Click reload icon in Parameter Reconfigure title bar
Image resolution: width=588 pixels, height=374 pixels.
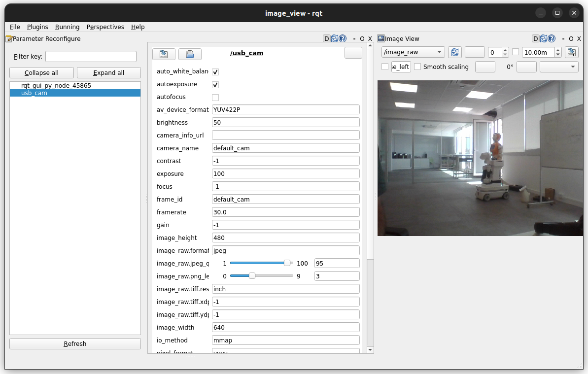pos(335,38)
